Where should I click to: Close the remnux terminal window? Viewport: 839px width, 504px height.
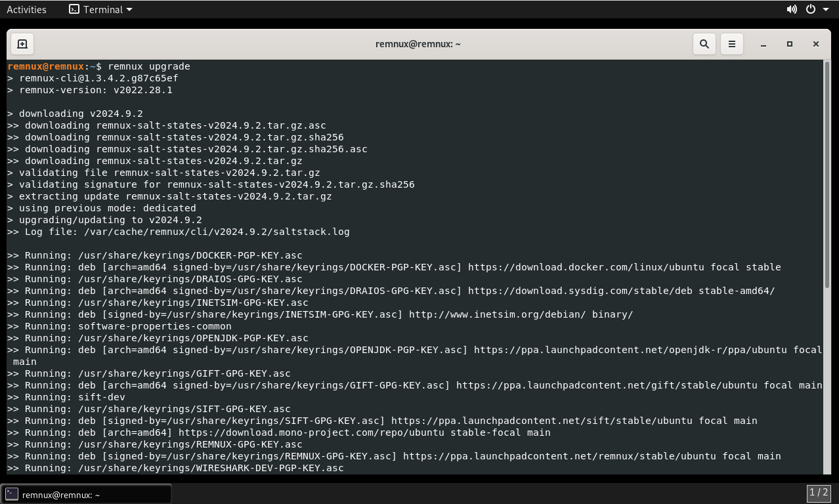point(816,44)
